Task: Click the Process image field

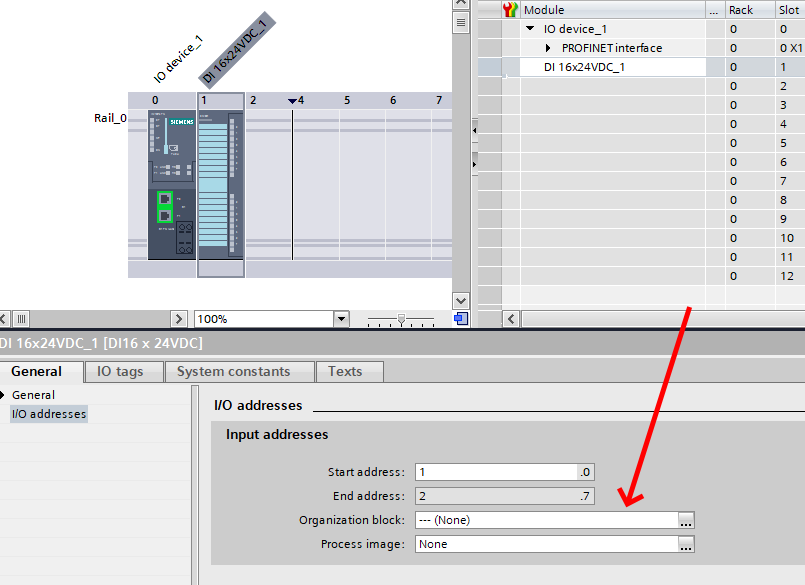Action: [547, 544]
